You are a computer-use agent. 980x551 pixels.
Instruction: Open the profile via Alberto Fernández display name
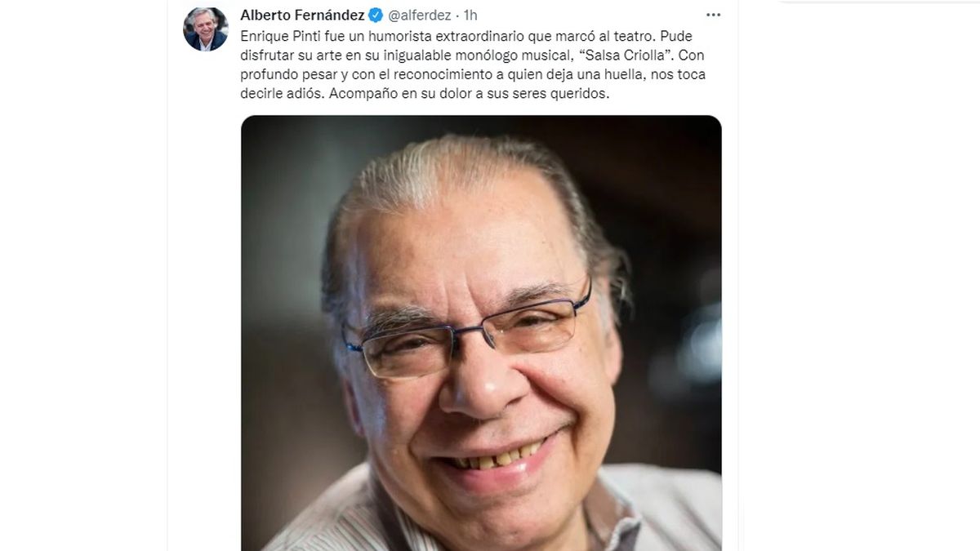click(x=302, y=15)
